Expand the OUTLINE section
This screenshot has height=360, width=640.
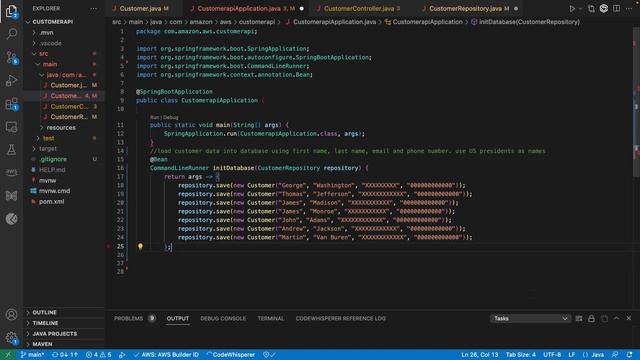(x=44, y=312)
